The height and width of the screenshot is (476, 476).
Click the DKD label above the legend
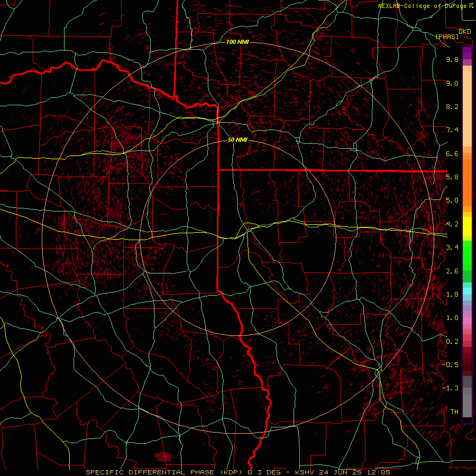coord(464,32)
